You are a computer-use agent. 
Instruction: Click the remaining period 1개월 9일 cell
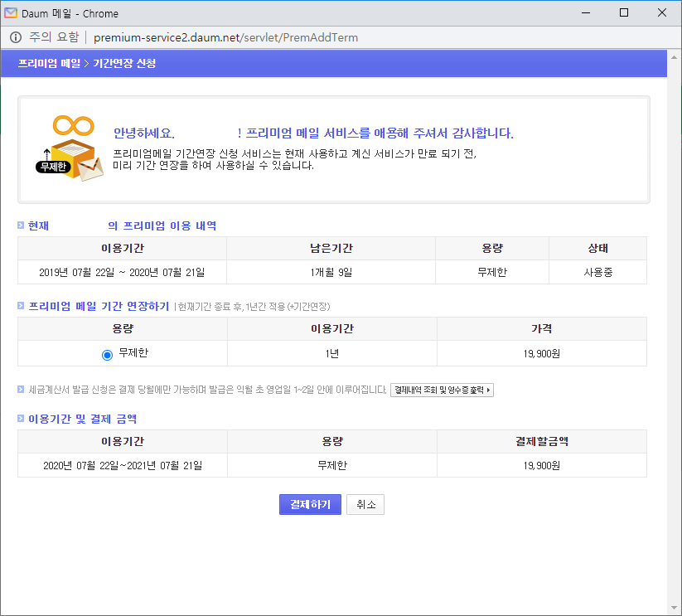(x=331, y=272)
